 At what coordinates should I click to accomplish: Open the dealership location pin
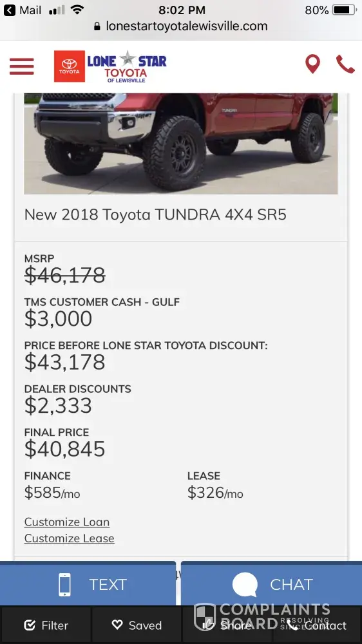312,64
